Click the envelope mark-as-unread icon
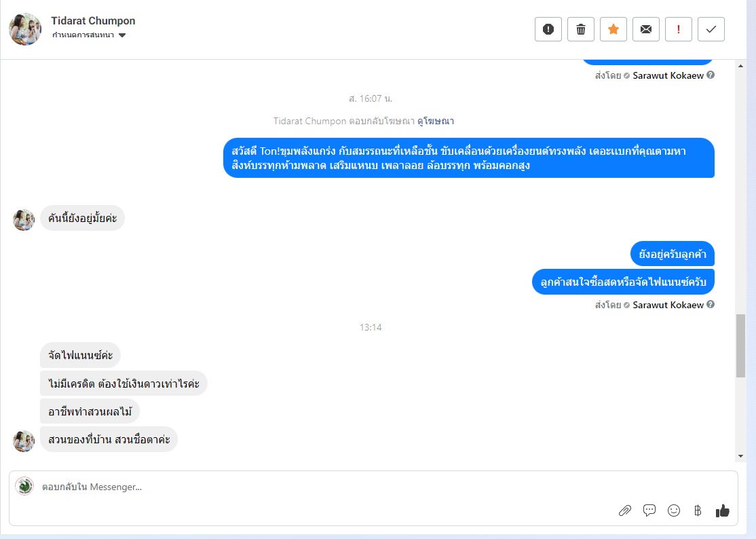Viewport: 756px width, 539px height. tap(645, 29)
